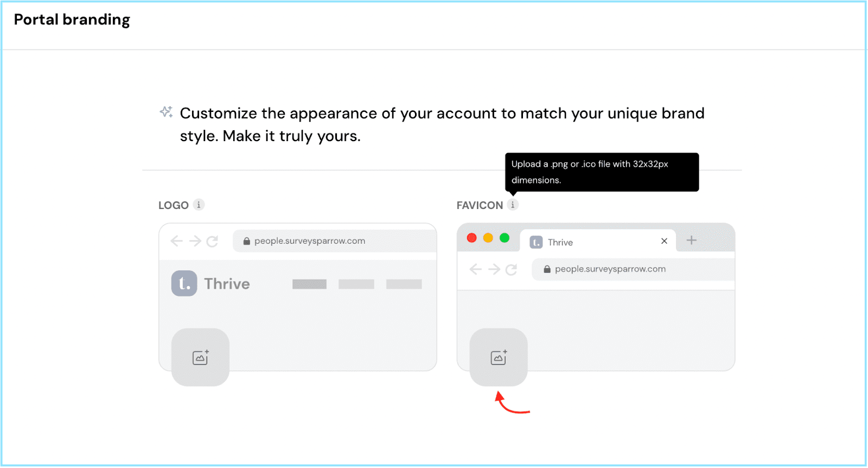
Task: Click address bar in favicon preview
Action: pyautogui.click(x=633, y=269)
